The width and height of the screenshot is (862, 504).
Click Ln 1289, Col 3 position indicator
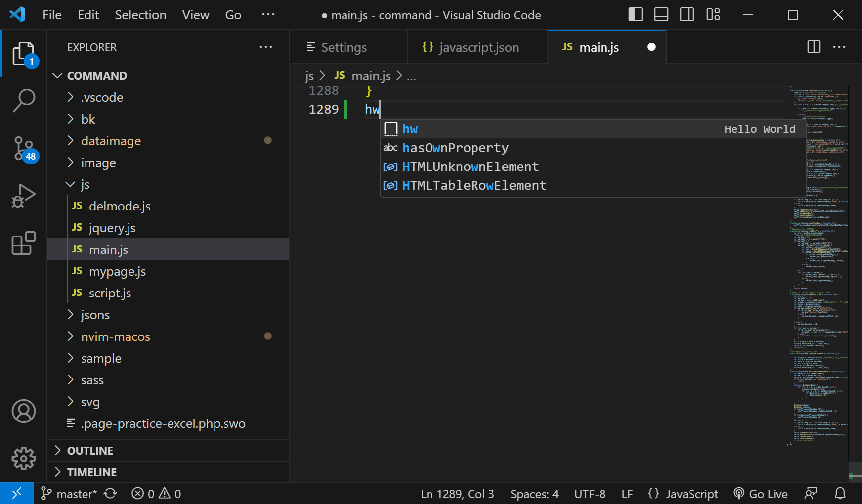pyautogui.click(x=457, y=494)
